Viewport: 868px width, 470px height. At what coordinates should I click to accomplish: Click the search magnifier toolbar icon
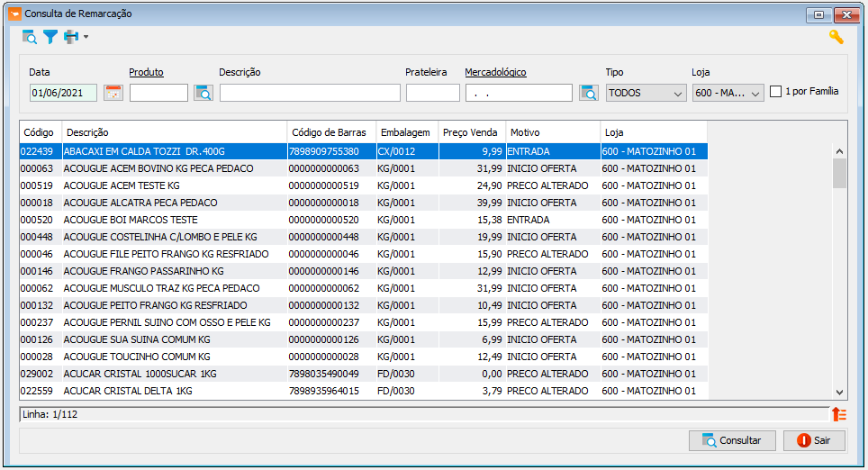pos(30,37)
